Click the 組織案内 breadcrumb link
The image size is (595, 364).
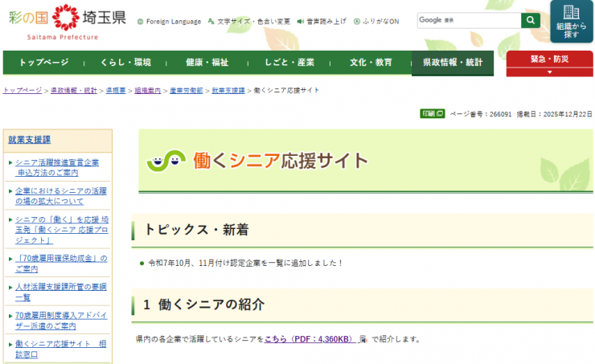coord(148,91)
